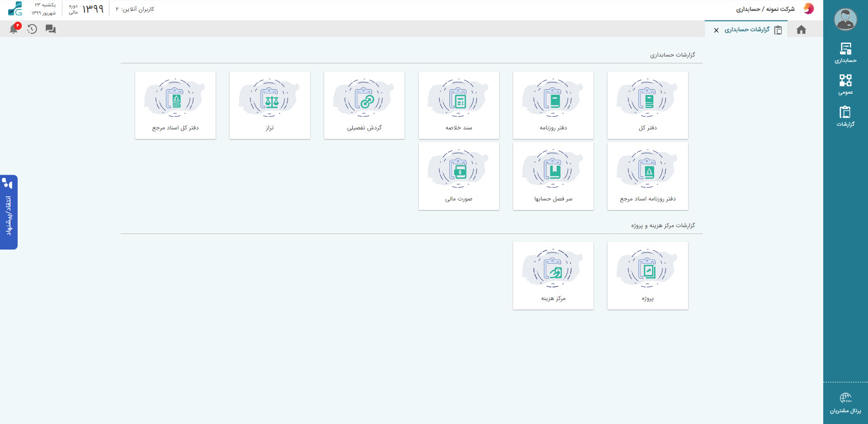Open the notifications bell
Image resolution: width=868 pixels, height=424 pixels.
tap(14, 29)
